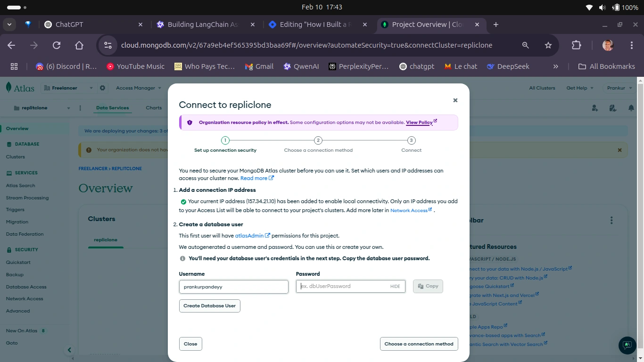This screenshot has height=362, width=644.
Task: Open a new browser tab
Action: point(495,25)
